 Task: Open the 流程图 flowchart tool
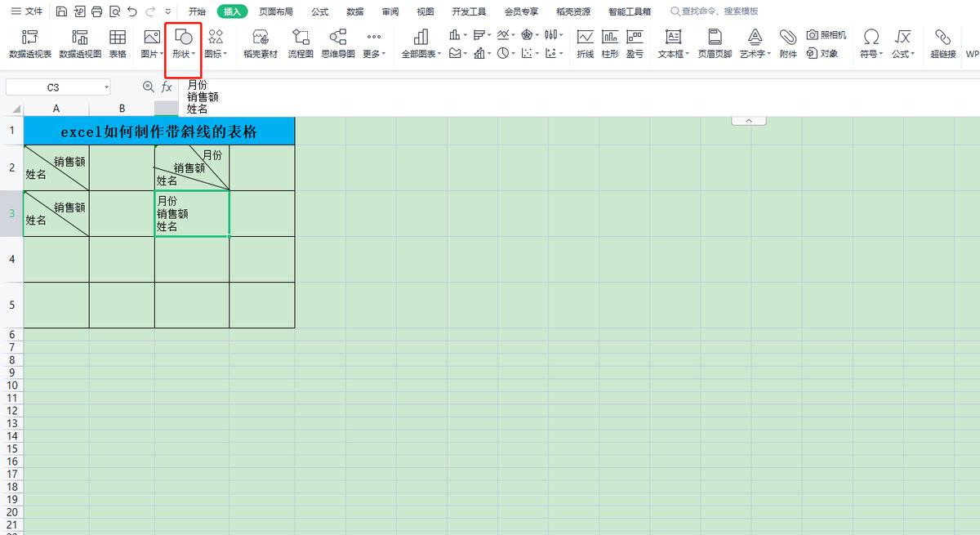[301, 44]
